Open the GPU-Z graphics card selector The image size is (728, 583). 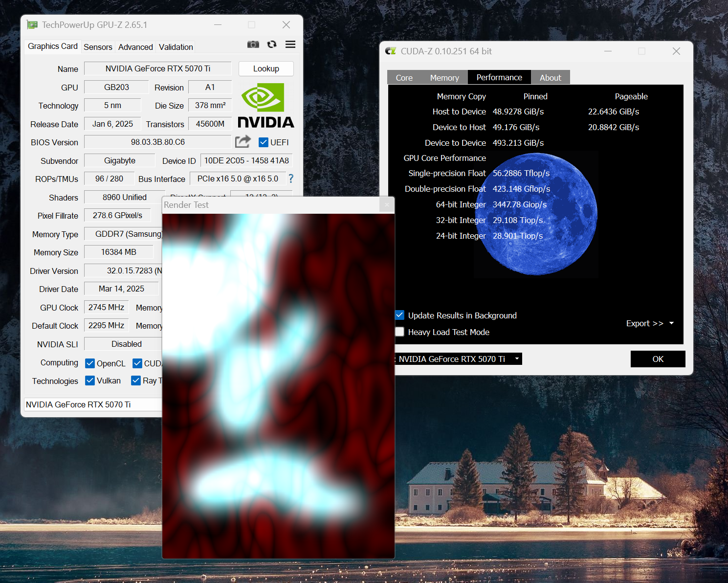93,404
